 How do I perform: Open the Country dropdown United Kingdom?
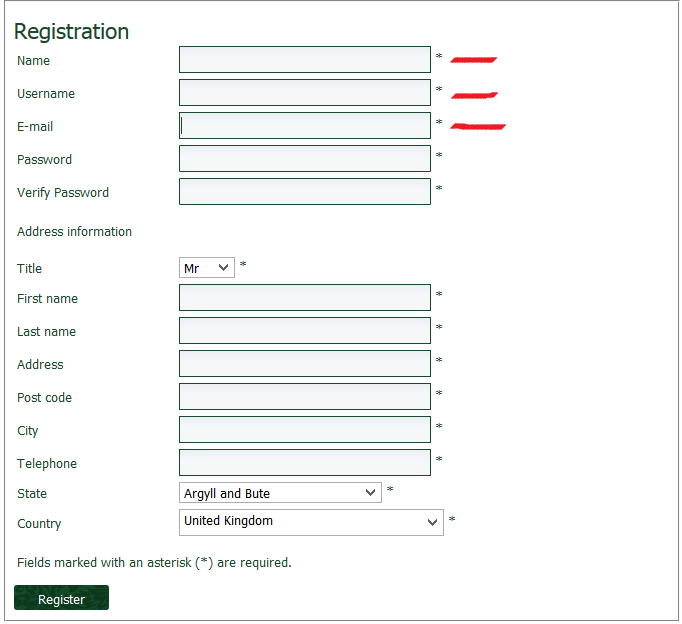click(311, 522)
